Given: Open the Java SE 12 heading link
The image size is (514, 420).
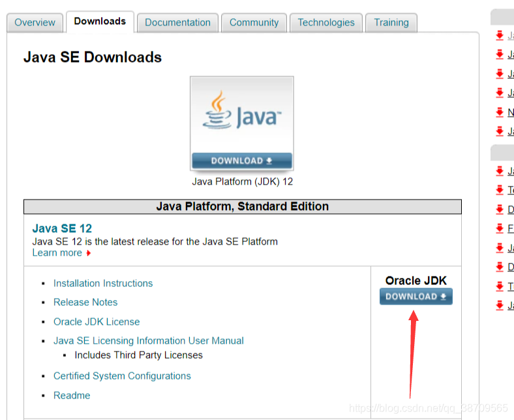Looking at the screenshot, I should (x=62, y=228).
